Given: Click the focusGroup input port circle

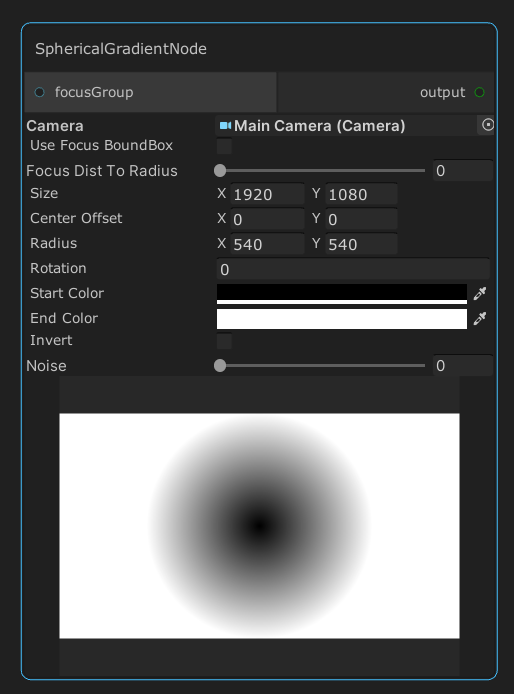Looking at the screenshot, I should point(39,92).
